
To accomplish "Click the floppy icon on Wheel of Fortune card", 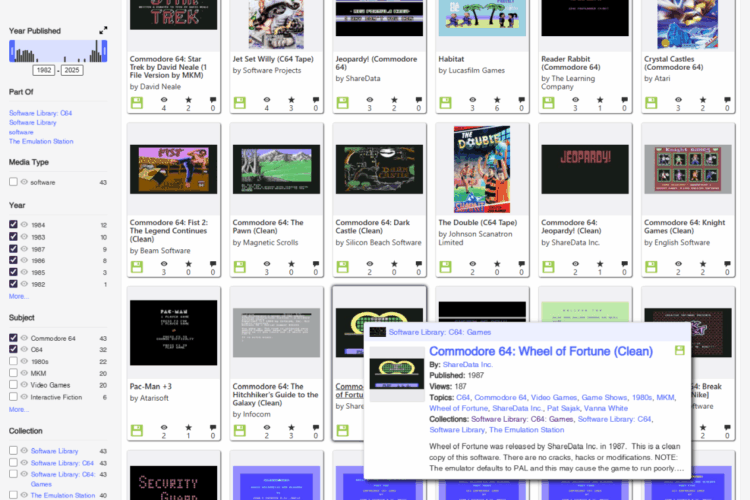I will [342, 430].
